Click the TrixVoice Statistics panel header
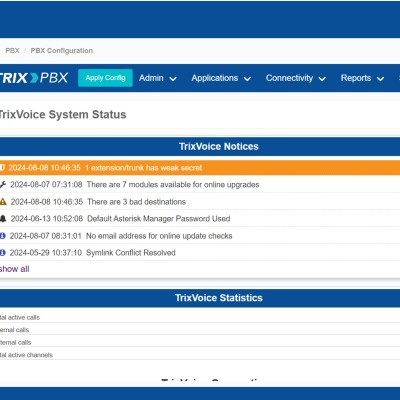 (200, 298)
